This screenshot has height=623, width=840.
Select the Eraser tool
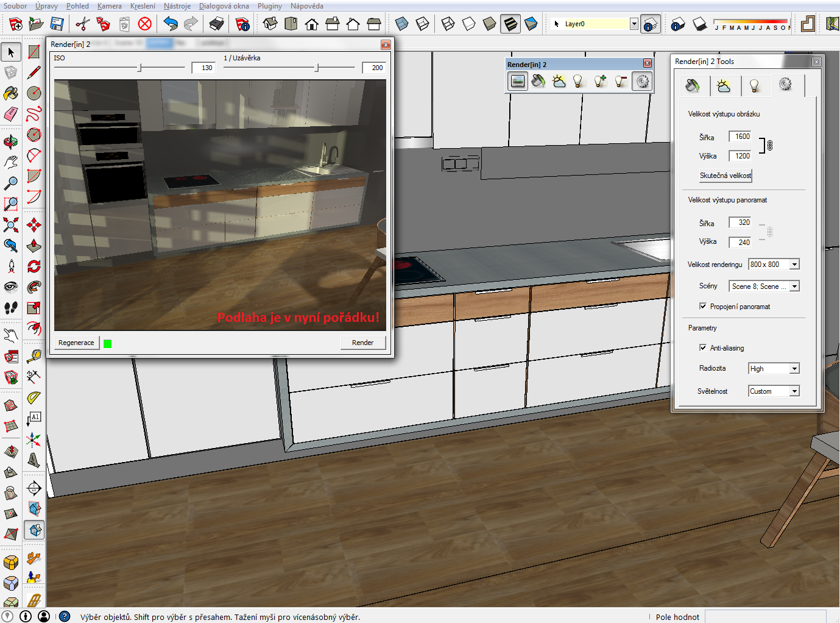(11, 114)
